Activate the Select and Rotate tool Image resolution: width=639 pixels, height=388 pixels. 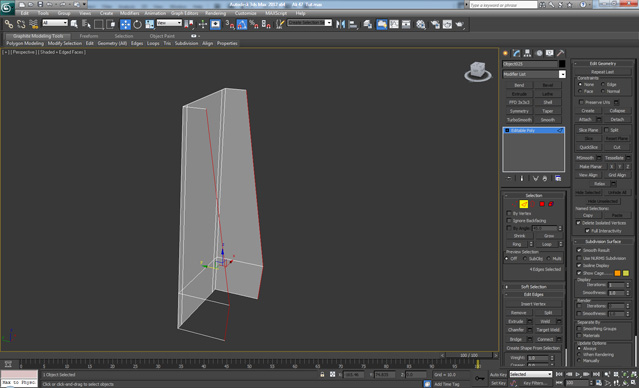click(137, 24)
